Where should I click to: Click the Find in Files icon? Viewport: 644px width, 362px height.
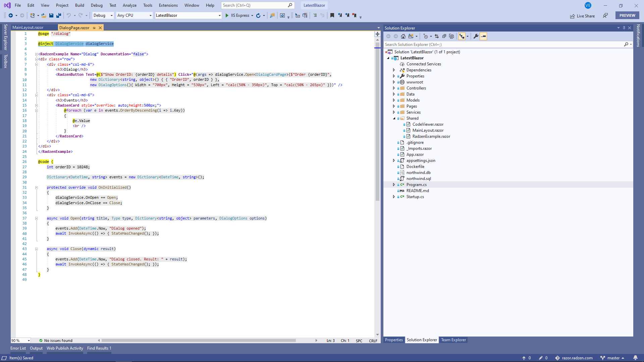(272, 15)
